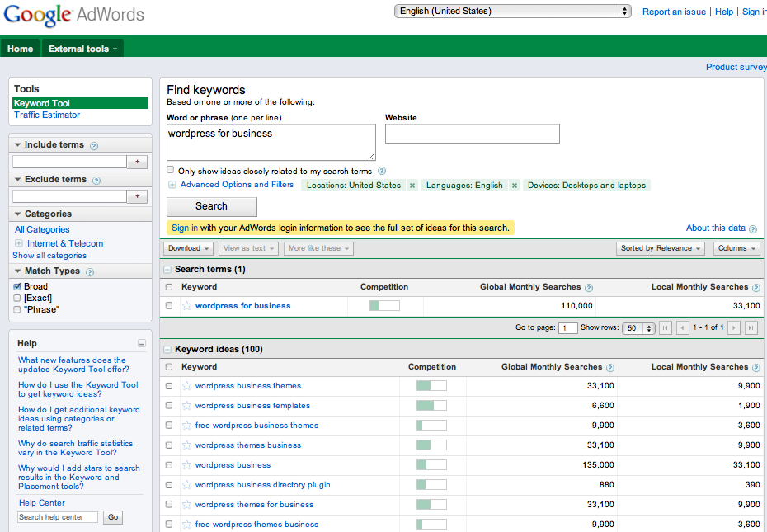Enable 'Only show ideas closely related' checkbox

tap(170, 170)
